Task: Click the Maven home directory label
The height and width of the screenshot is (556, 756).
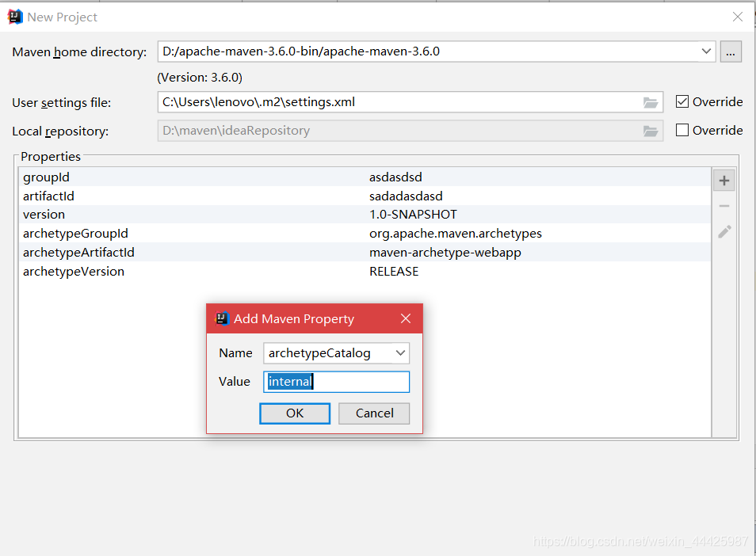Action: click(x=79, y=52)
